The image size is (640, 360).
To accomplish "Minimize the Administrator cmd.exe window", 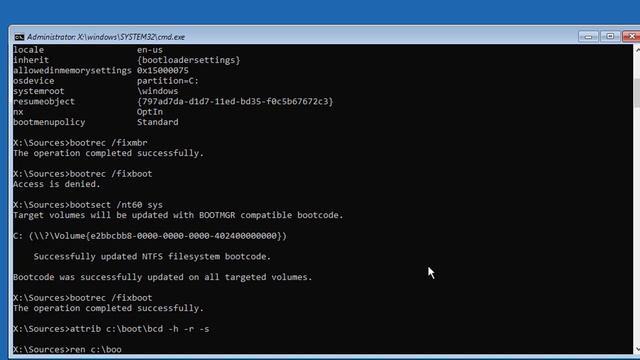I will coord(588,36).
